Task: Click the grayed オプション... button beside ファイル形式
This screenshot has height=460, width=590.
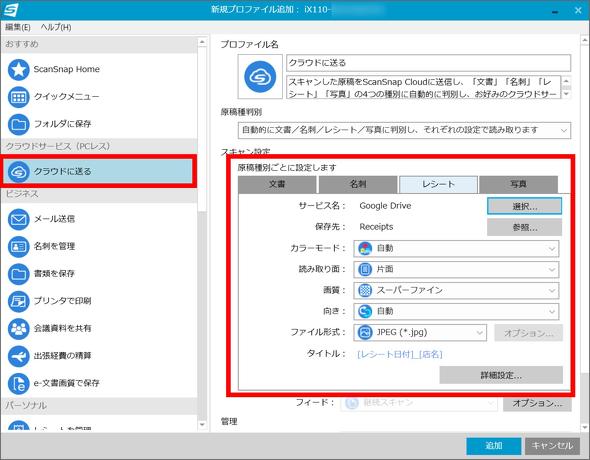Action: click(x=528, y=333)
